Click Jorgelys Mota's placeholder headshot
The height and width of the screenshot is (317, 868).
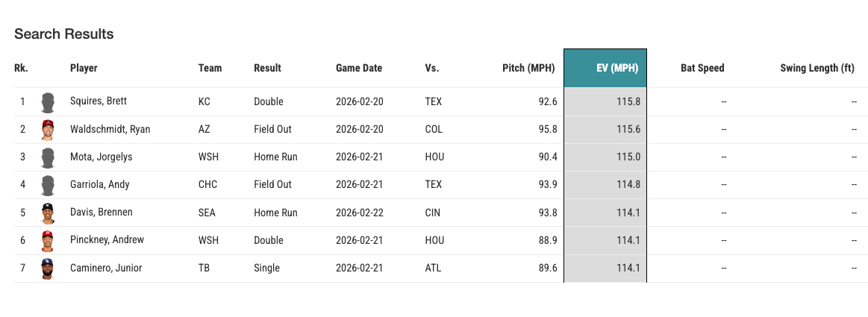click(49, 157)
